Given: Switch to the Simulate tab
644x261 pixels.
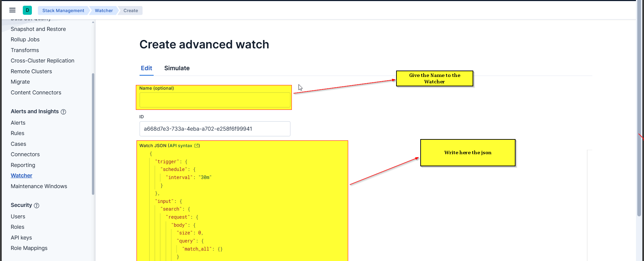Looking at the screenshot, I should click(x=177, y=68).
